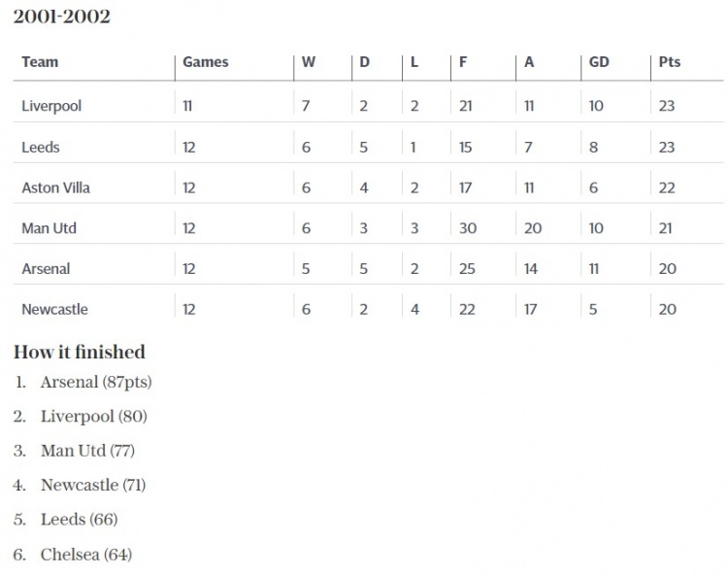Select Arsenal in the table rows

46,268
